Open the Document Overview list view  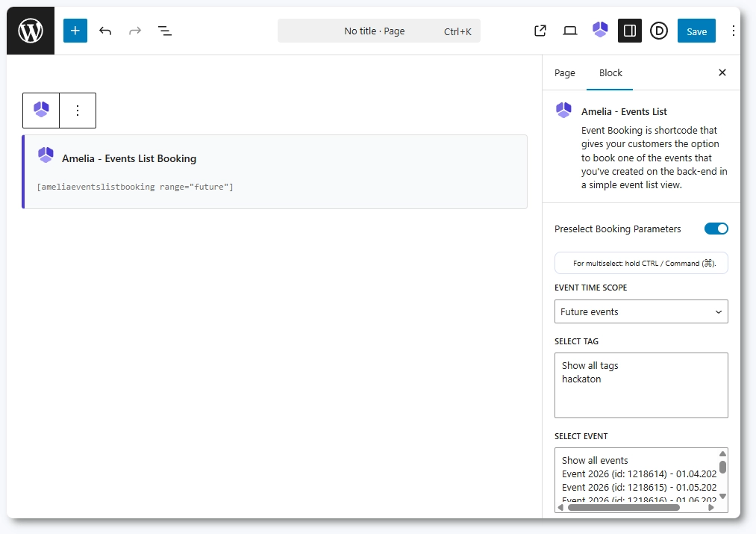point(165,31)
